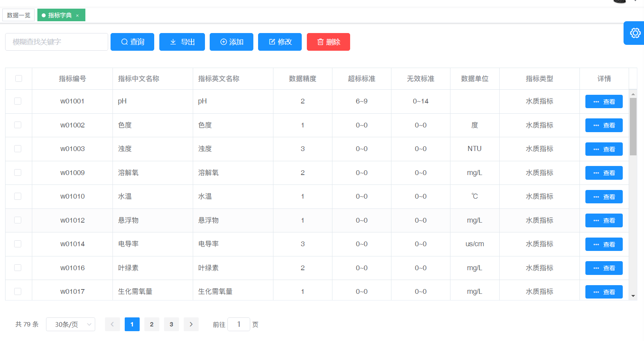View details for 水温 row w01010
The width and height of the screenshot is (644, 341).
pos(604,197)
